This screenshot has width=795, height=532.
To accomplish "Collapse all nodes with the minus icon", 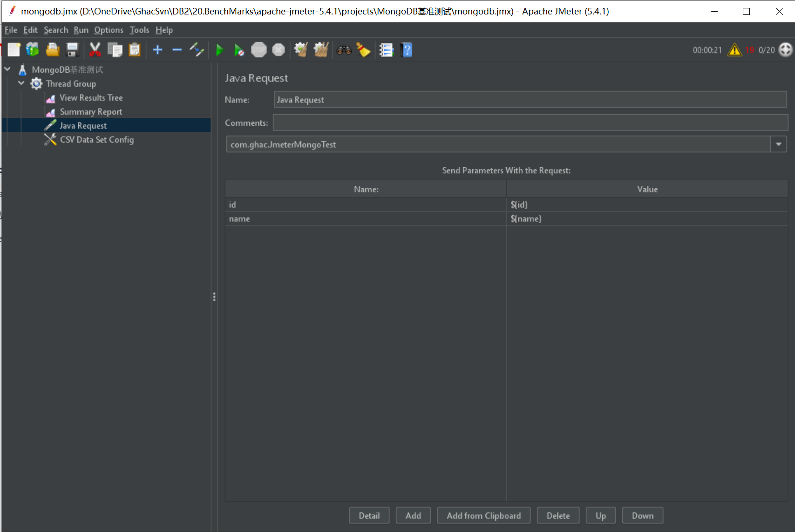I will (177, 49).
